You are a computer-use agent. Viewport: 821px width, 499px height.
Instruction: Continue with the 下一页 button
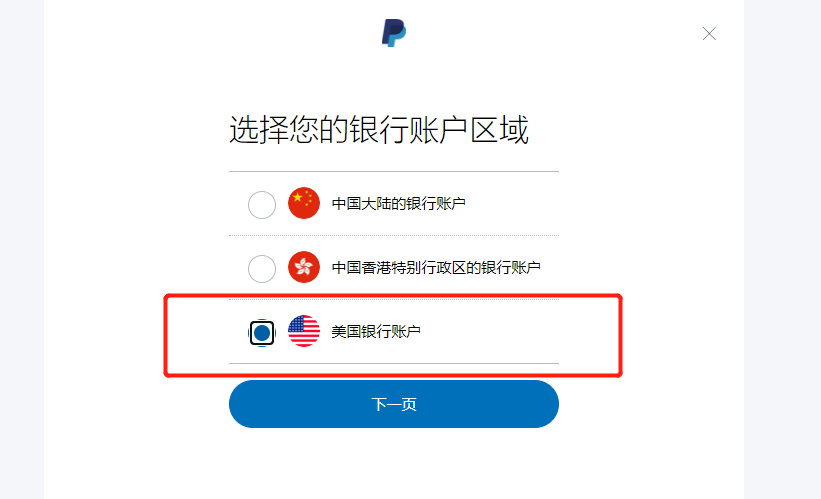(x=394, y=404)
